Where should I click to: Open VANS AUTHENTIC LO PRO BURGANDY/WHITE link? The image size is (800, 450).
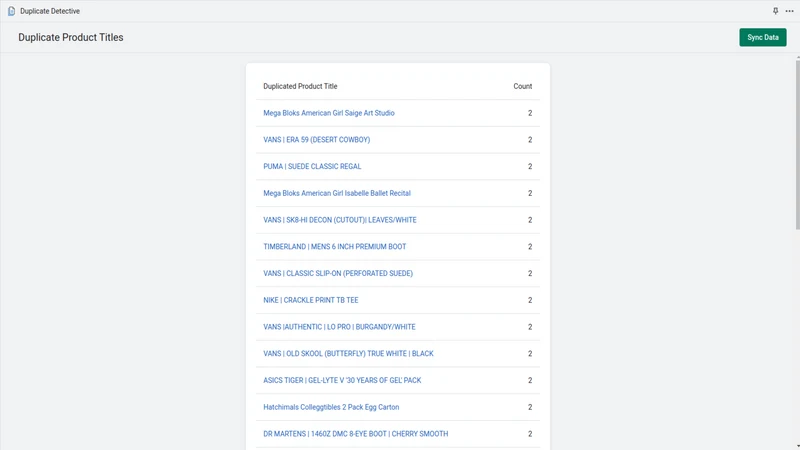339,327
